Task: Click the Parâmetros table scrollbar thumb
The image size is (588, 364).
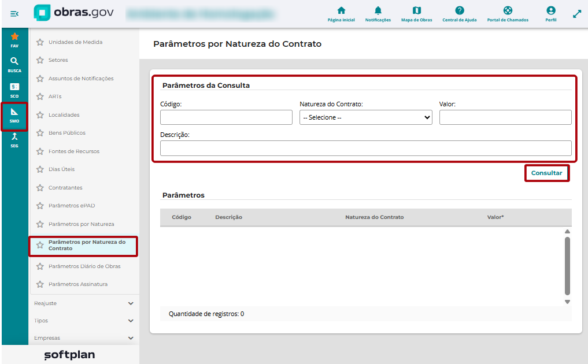Action: pyautogui.click(x=567, y=266)
